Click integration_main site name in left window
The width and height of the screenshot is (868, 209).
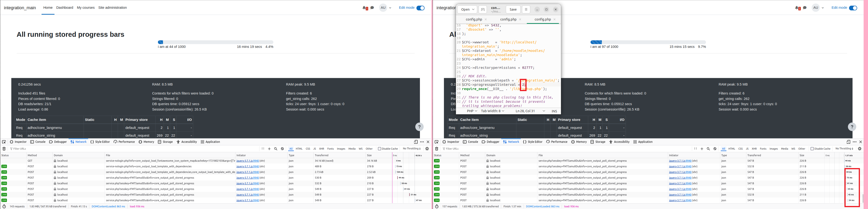coord(20,8)
